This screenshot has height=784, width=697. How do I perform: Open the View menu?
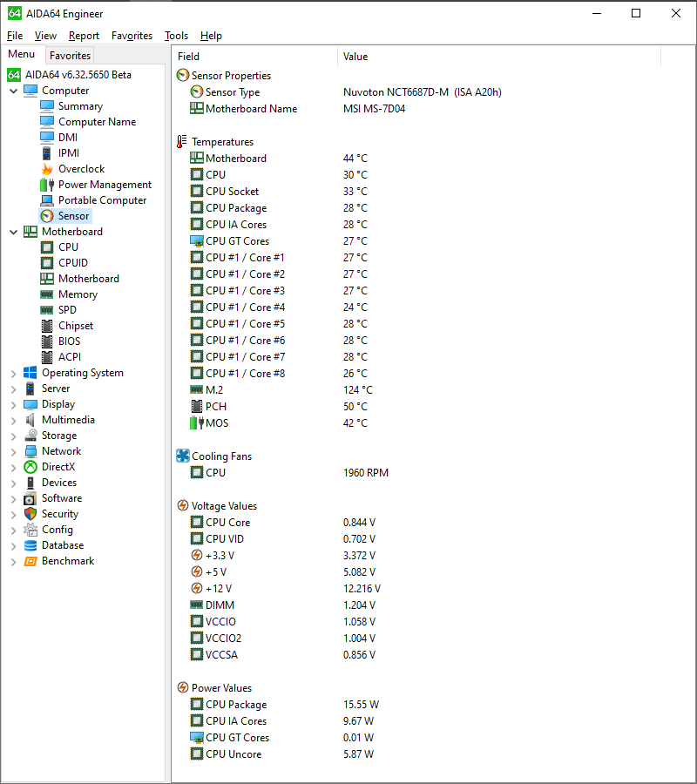pos(45,36)
